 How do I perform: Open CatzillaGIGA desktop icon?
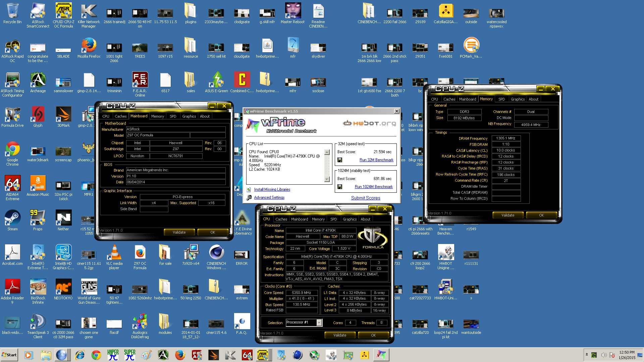[446, 13]
